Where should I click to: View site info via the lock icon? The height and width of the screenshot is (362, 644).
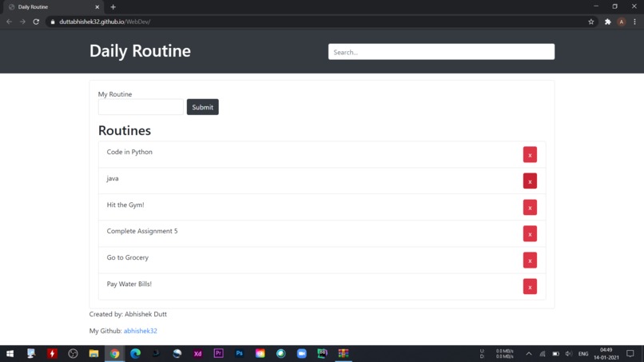[53, 22]
